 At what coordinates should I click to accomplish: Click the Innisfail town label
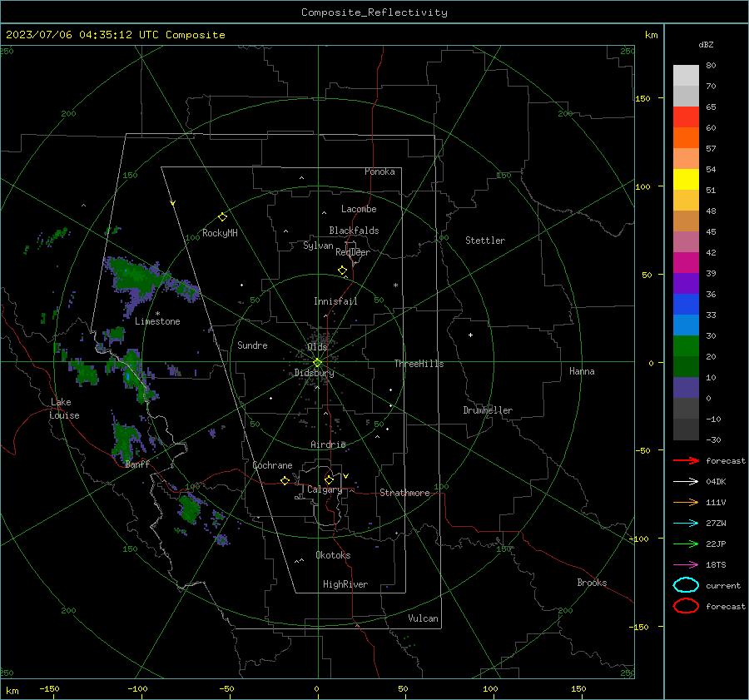[335, 301]
